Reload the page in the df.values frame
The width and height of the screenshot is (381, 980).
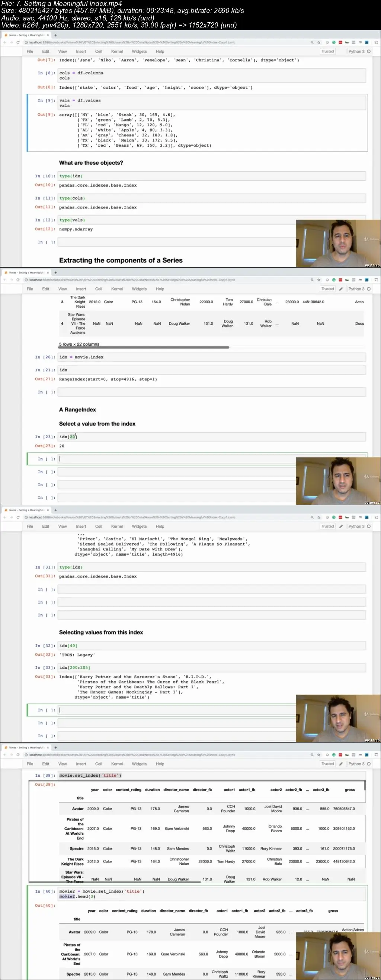18,42
